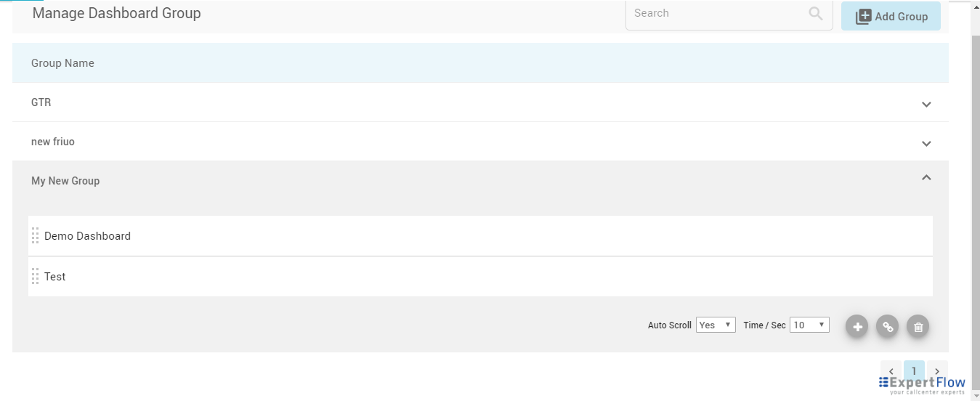Go to next page using right arrow
Viewport: 980px width, 401px height.
pyautogui.click(x=937, y=371)
